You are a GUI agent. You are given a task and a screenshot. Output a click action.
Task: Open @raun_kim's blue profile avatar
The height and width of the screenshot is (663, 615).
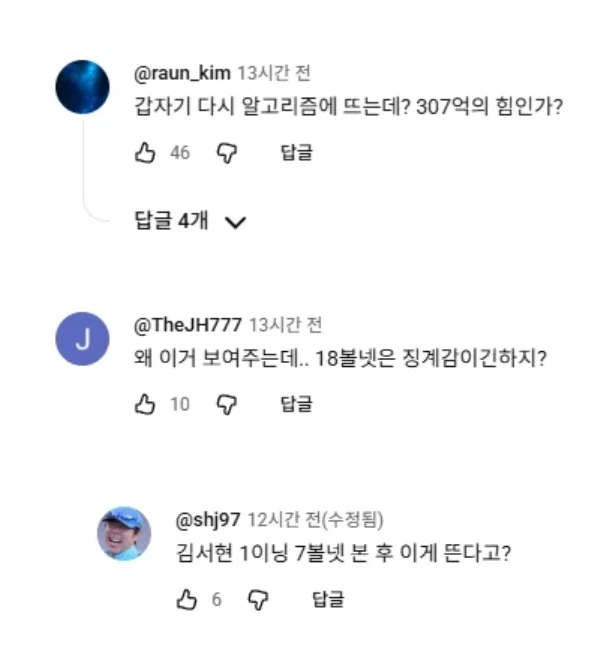click(x=82, y=87)
